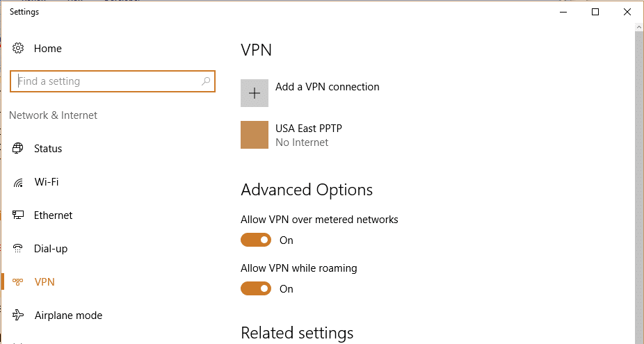Select the Wi-Fi signal icon
The image size is (644, 344).
(x=17, y=182)
